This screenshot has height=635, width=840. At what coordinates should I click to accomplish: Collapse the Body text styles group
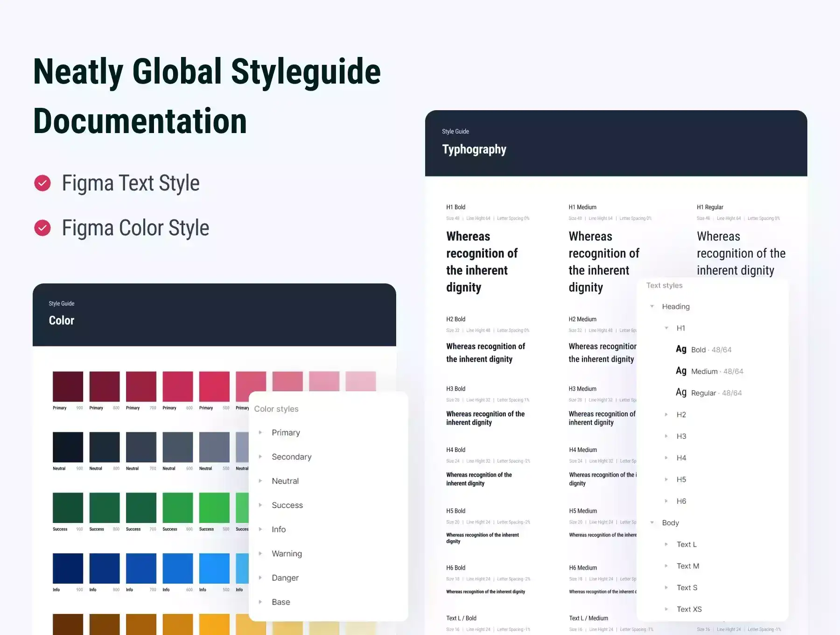click(652, 523)
